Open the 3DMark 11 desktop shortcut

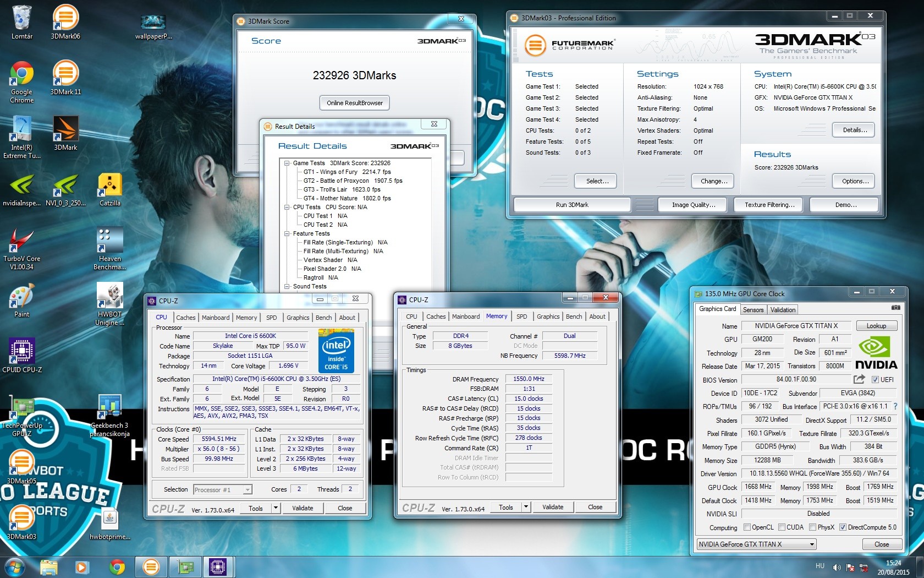(x=65, y=78)
